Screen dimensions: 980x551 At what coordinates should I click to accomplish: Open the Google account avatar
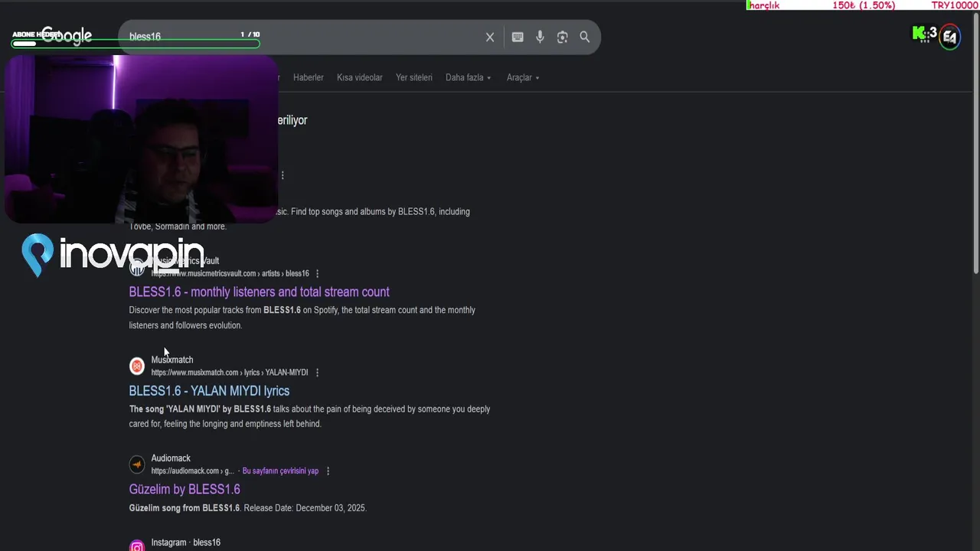pos(949,36)
